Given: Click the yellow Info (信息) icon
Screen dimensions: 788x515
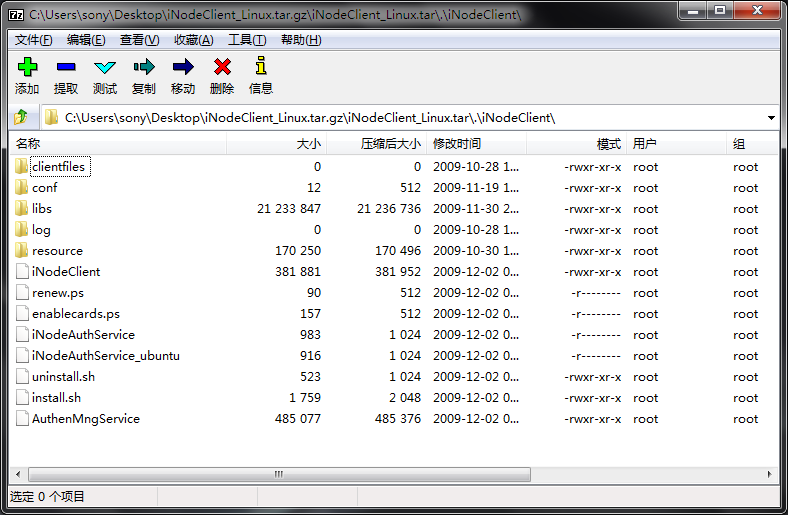Looking at the screenshot, I should click(x=261, y=66).
